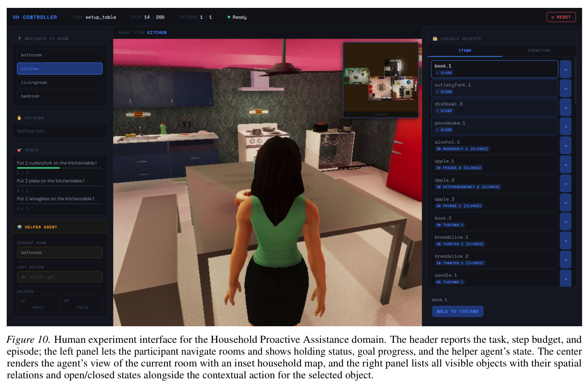Click the arrow button for dishbowl.6
This screenshot has width=588, height=387.
(565, 107)
